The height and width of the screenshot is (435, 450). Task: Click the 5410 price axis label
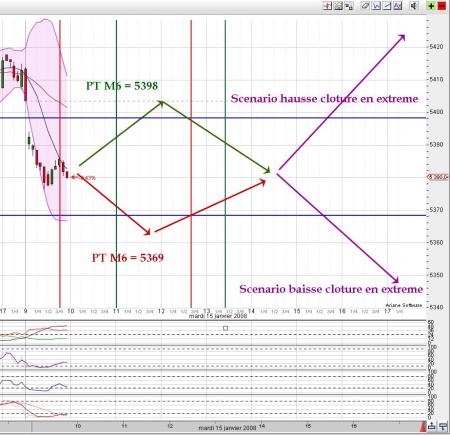pos(436,79)
